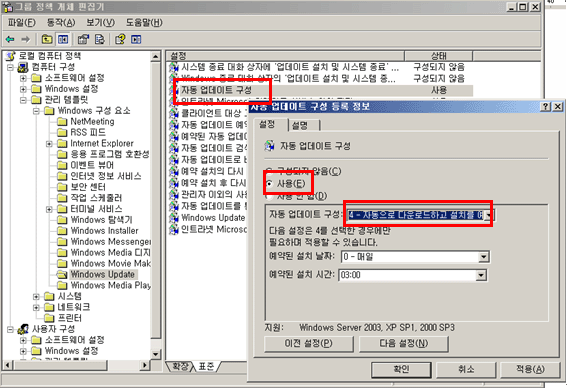The height and width of the screenshot is (389, 567).
Task: Open the 동작(A) menu
Action: coord(61,22)
